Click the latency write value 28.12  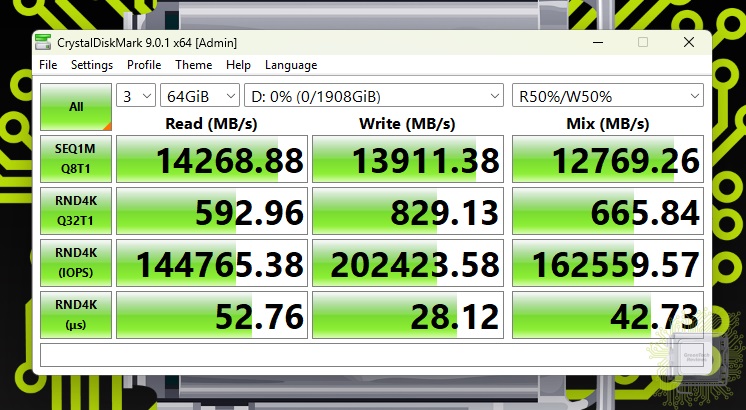[408, 315]
